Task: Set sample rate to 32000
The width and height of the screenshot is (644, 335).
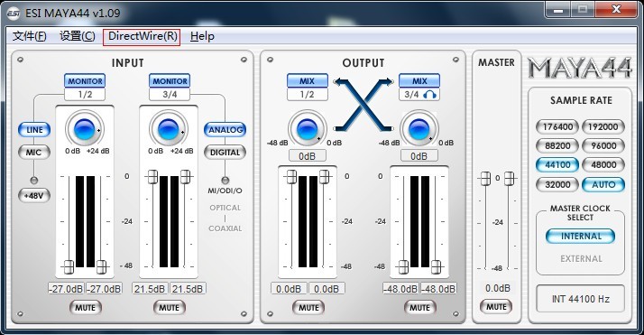Action: point(557,184)
